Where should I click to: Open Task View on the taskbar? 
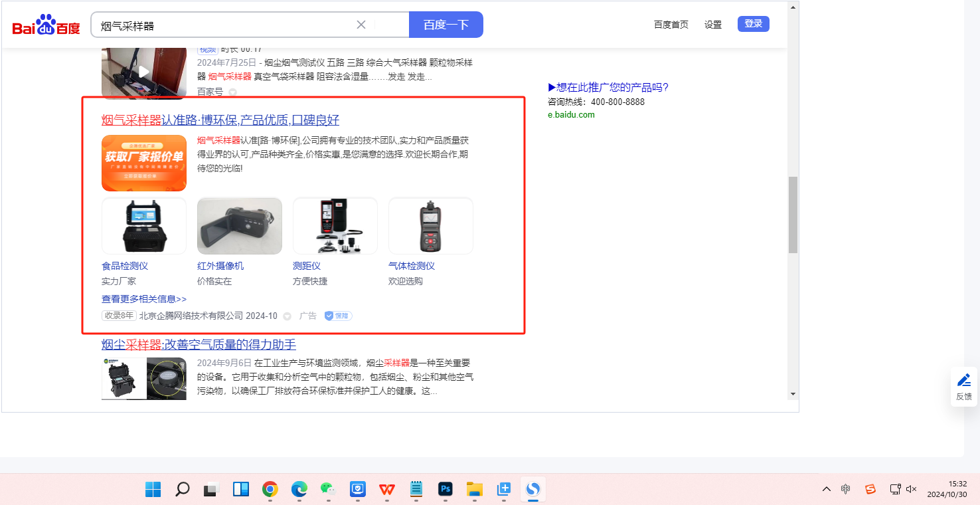(x=212, y=490)
